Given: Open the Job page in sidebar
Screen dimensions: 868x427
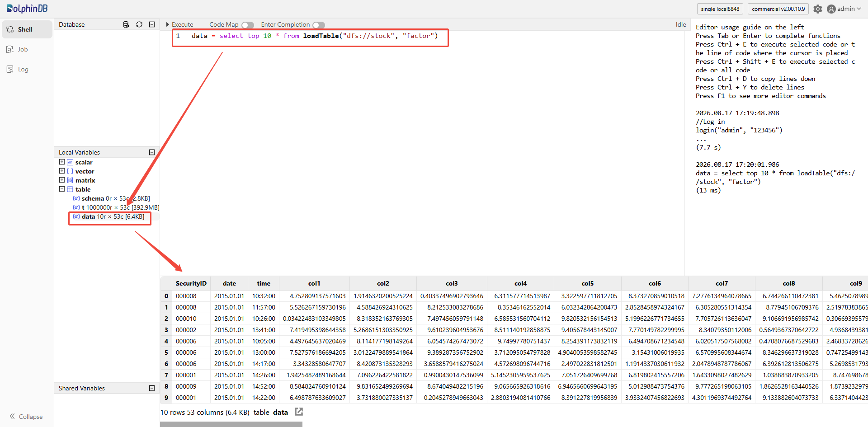Looking at the screenshot, I should point(27,49).
